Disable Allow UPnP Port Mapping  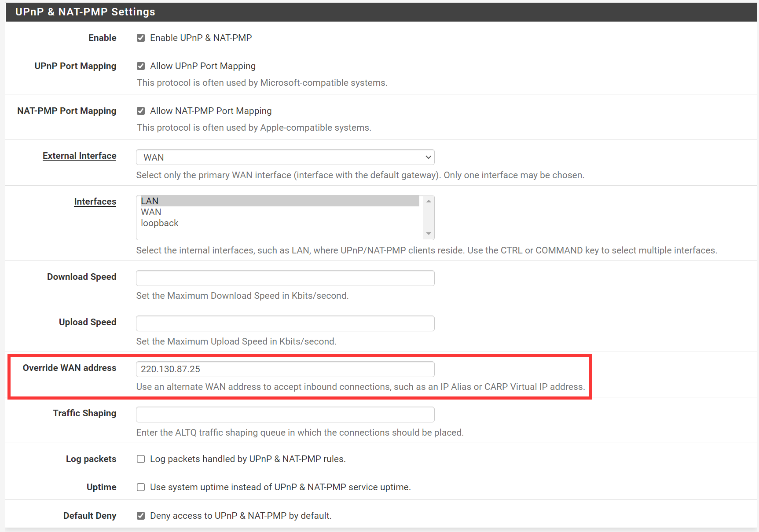tap(141, 66)
